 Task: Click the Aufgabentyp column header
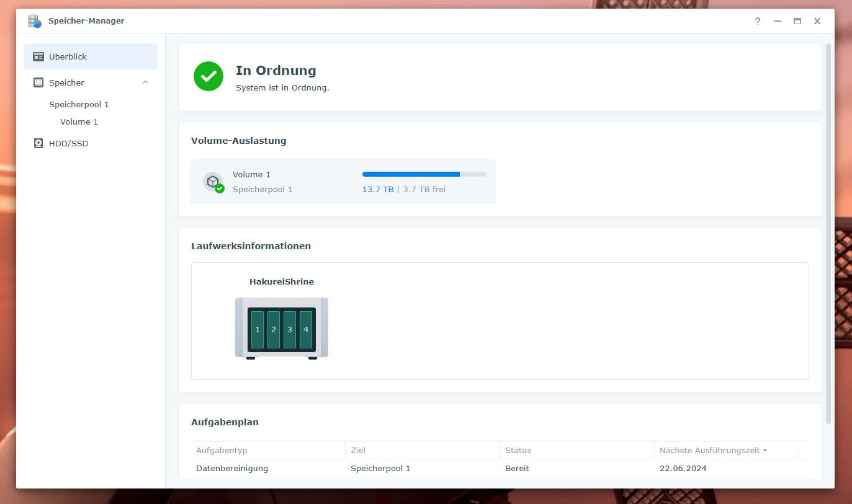coord(222,451)
